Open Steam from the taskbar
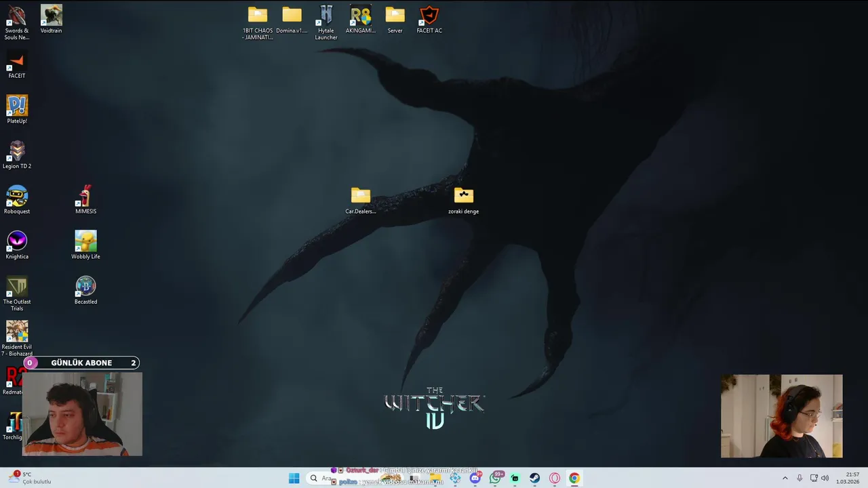This screenshot has width=868, height=488. coord(535,479)
